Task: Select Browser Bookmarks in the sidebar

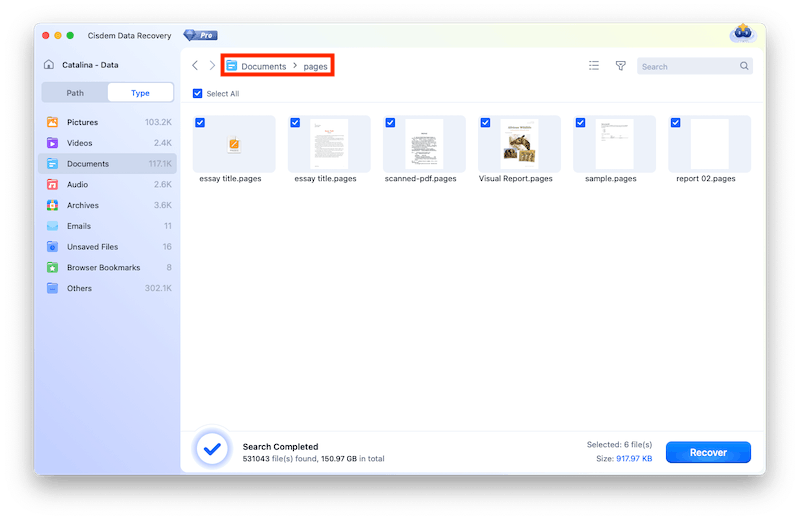Action: pos(108,267)
